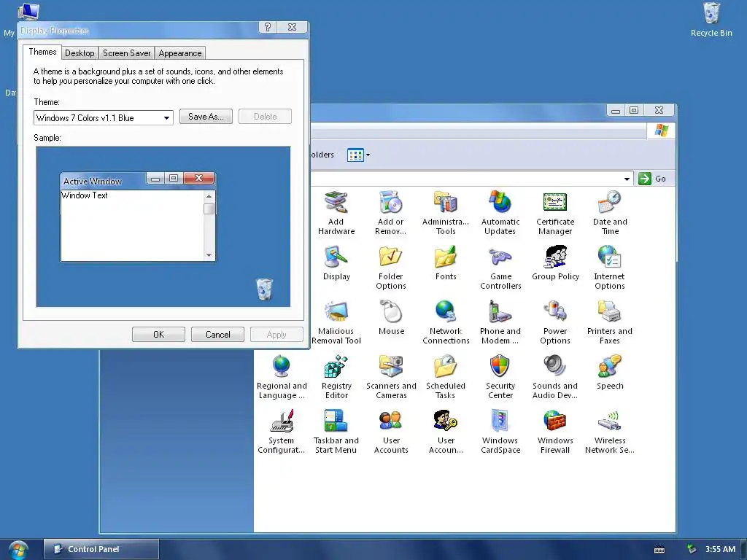Click the help question mark button
The height and width of the screenshot is (560, 747).
pyautogui.click(x=268, y=27)
